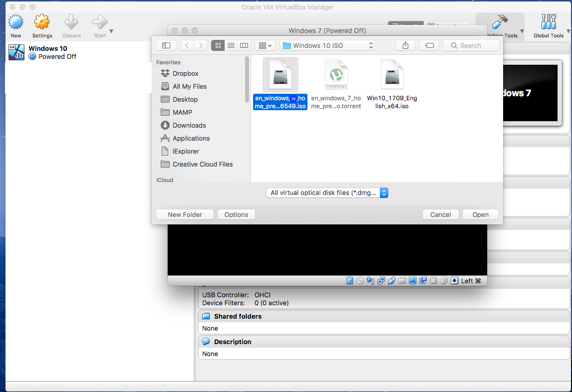The height and width of the screenshot is (392, 572).
Task: Open the Windows 10 ISO folder dropdown
Action: tap(328, 45)
